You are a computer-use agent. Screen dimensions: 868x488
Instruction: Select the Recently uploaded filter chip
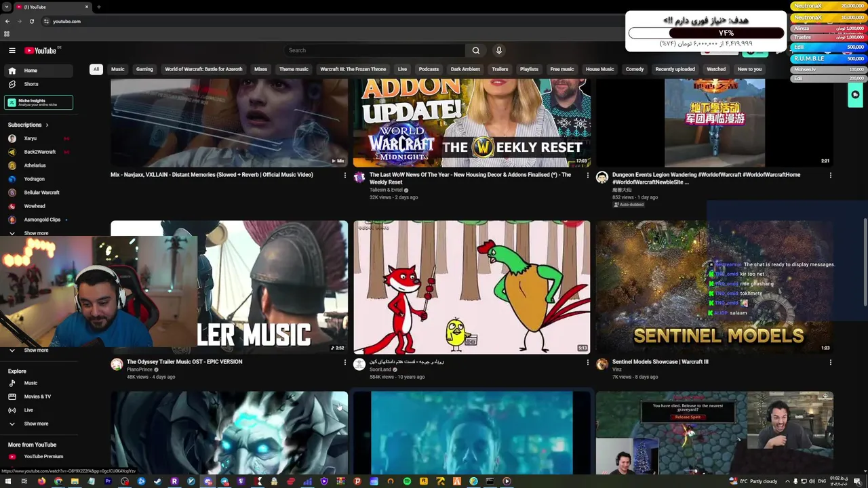coord(675,69)
